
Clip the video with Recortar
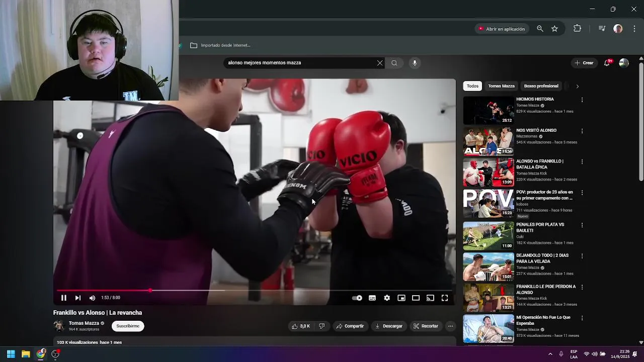click(426, 326)
